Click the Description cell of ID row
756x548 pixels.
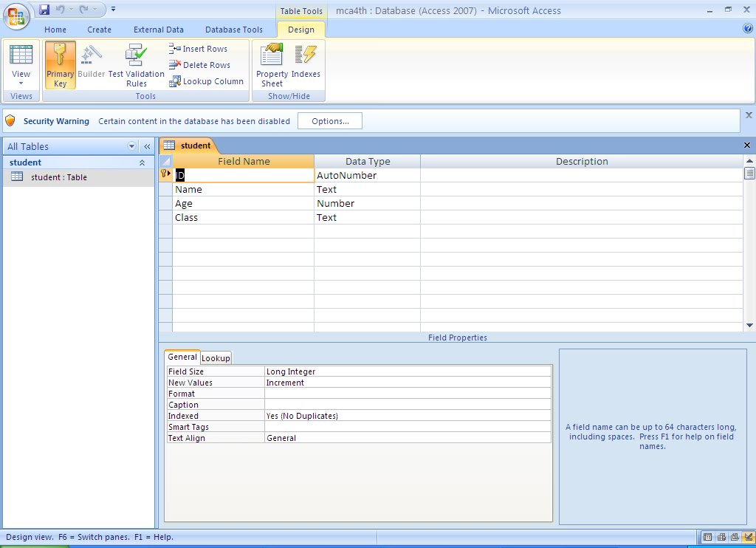[582, 175]
